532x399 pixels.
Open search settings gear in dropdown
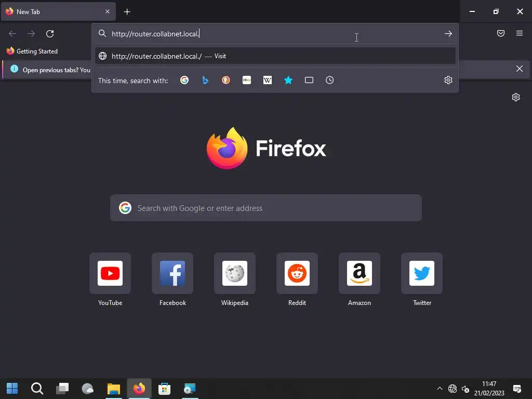[448, 80]
